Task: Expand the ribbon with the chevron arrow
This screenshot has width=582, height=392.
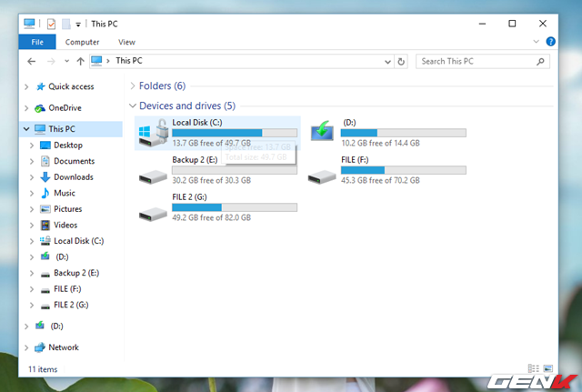Action: (x=536, y=42)
